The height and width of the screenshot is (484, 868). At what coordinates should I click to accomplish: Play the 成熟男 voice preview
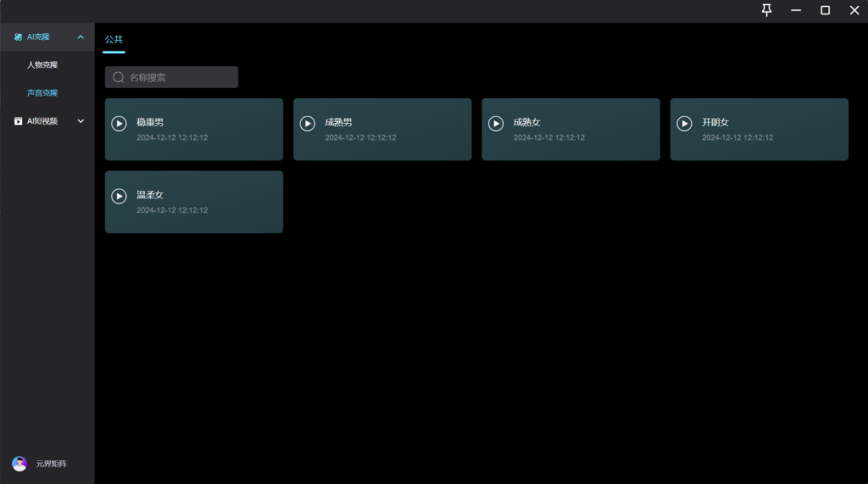tap(308, 124)
